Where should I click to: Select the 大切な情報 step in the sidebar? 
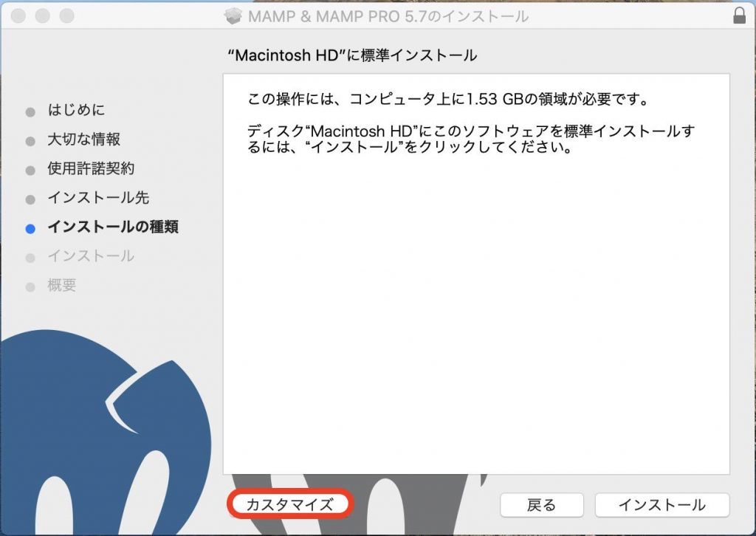click(84, 140)
